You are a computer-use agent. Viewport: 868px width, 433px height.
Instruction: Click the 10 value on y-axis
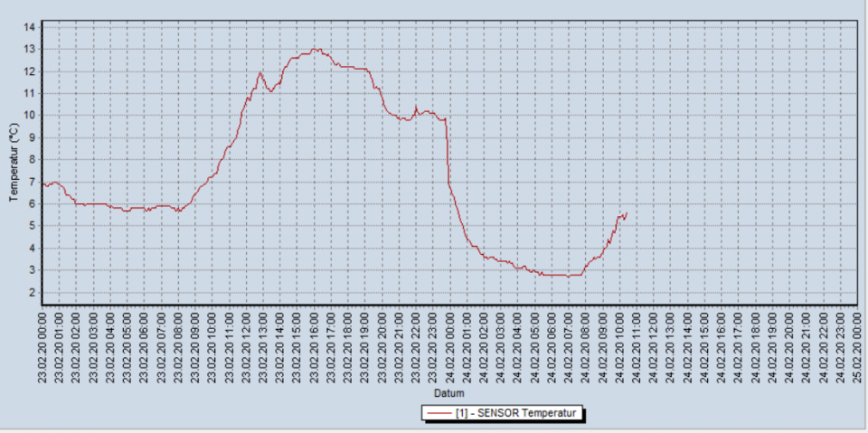(29, 116)
